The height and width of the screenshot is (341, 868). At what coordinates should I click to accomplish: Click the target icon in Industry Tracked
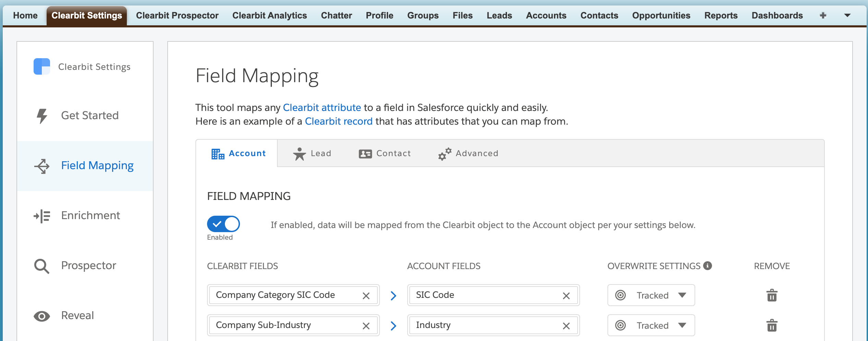[x=620, y=325]
